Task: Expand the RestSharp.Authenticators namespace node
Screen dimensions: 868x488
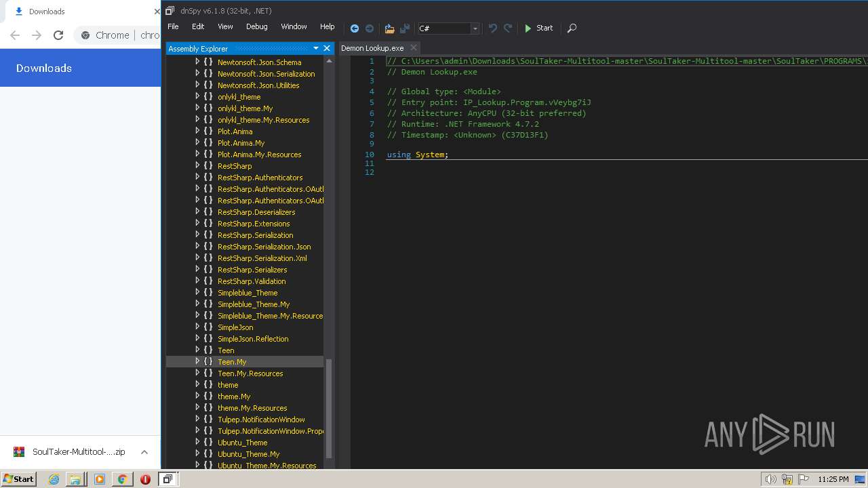Action: [197, 178]
